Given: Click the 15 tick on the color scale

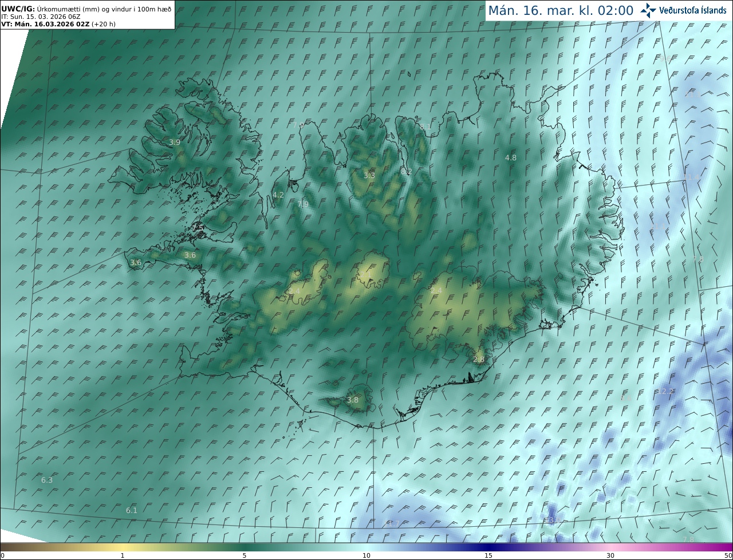Looking at the screenshot, I should [x=488, y=555].
